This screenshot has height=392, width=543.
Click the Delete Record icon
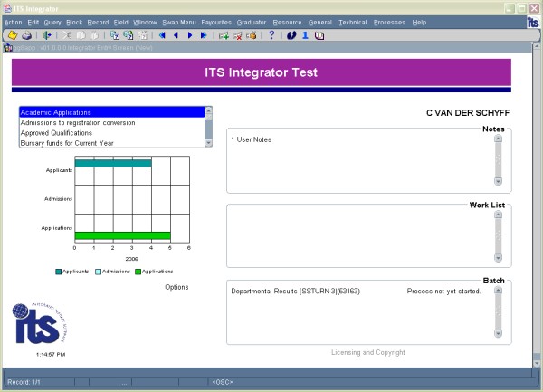coord(237,35)
